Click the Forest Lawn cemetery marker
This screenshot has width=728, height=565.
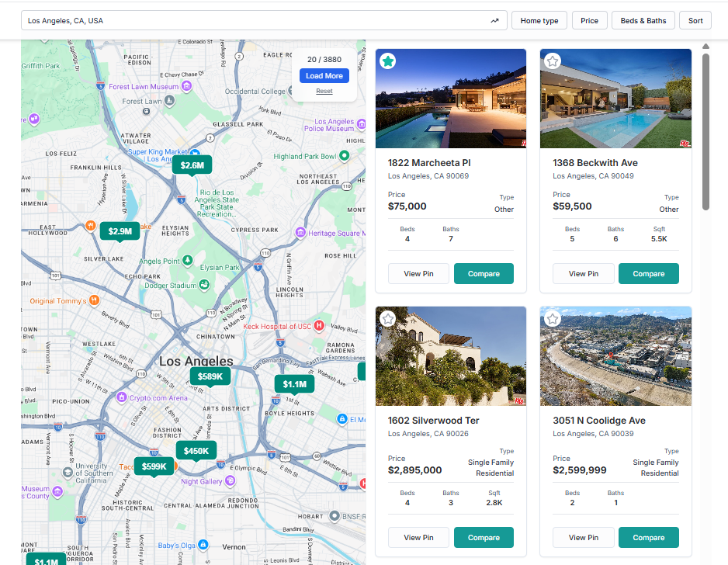click(169, 100)
